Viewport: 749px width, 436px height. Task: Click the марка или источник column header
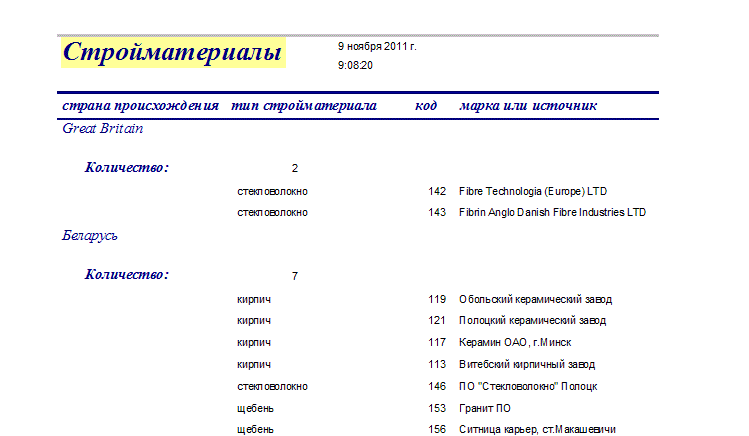pos(527,105)
